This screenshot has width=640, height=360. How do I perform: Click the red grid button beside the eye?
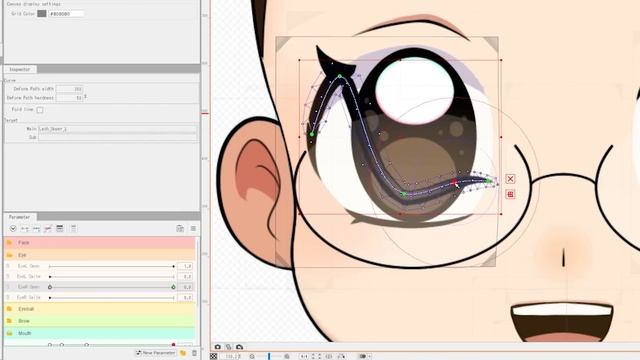click(510, 194)
